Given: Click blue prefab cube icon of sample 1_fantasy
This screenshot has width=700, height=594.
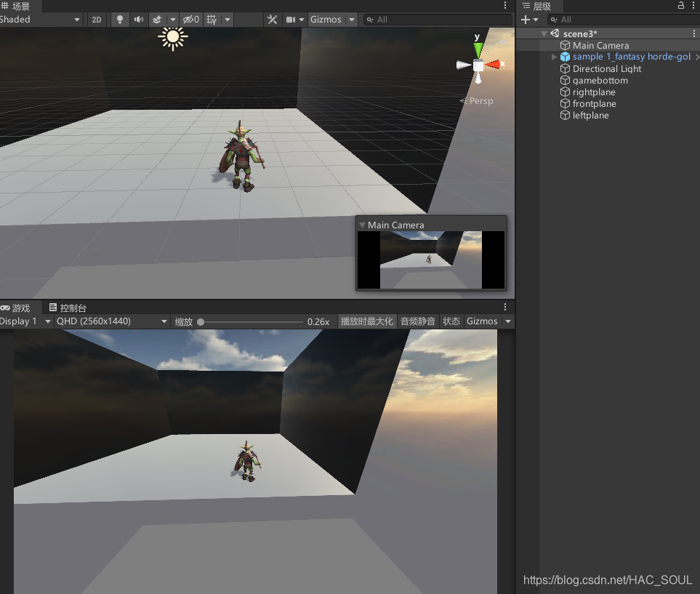Looking at the screenshot, I should [x=566, y=57].
